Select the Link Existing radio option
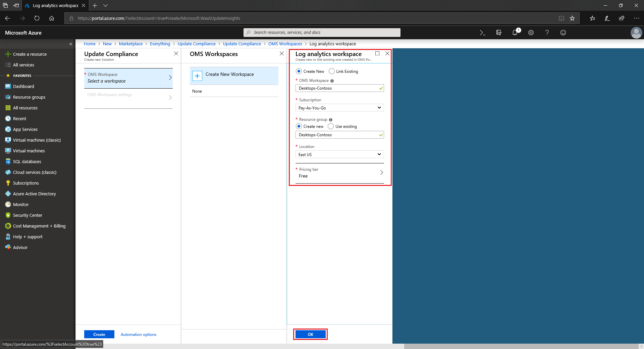The width and height of the screenshot is (644, 349). [x=332, y=71]
